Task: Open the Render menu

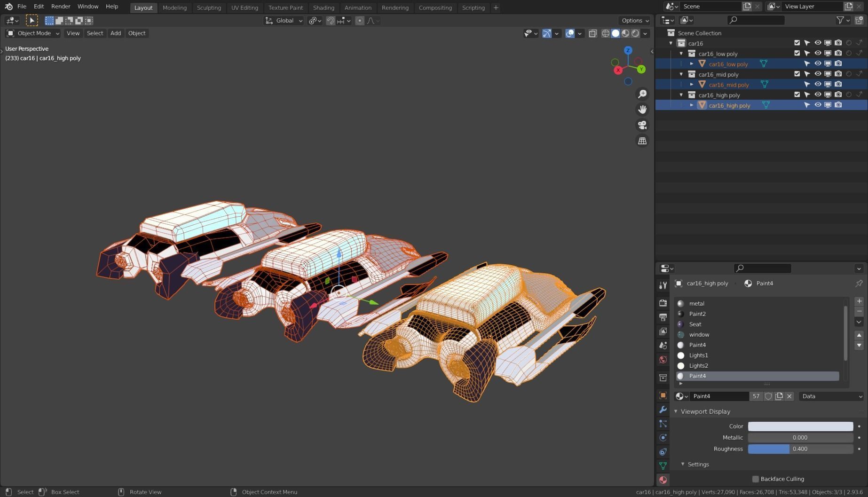Action: click(61, 7)
